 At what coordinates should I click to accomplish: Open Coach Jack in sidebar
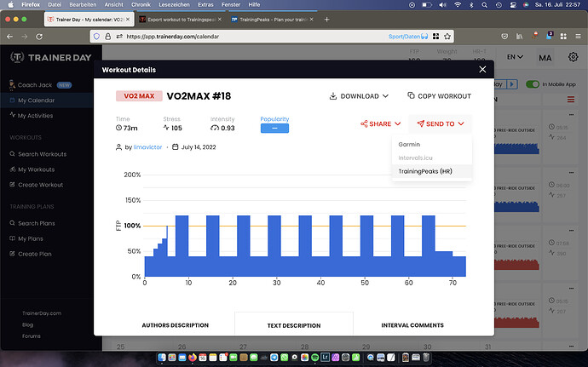(35, 85)
